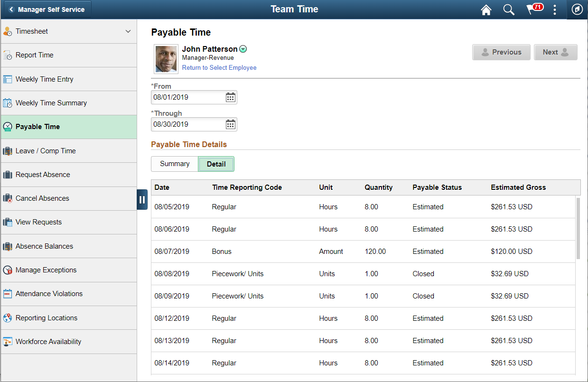Open the Actions three-dot menu

click(554, 9)
